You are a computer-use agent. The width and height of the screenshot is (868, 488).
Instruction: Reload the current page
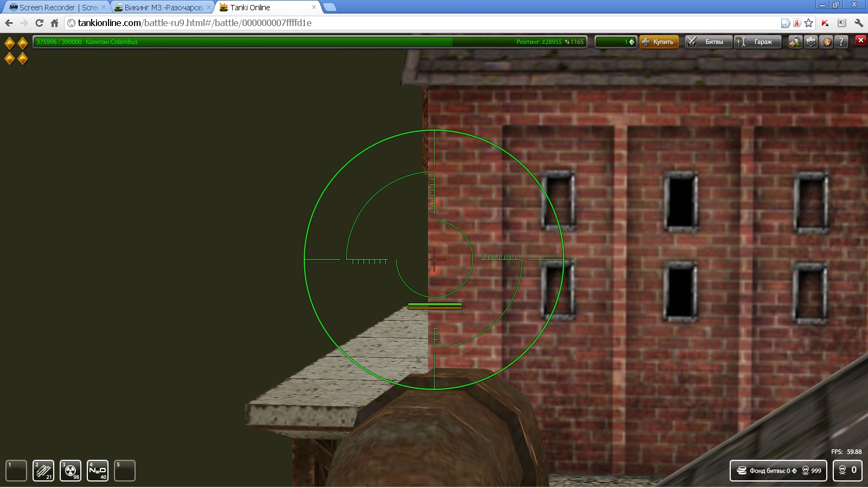point(39,23)
